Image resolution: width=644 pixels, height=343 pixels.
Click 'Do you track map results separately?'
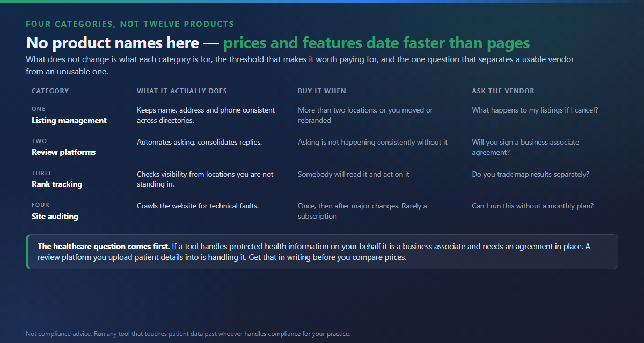(x=531, y=174)
